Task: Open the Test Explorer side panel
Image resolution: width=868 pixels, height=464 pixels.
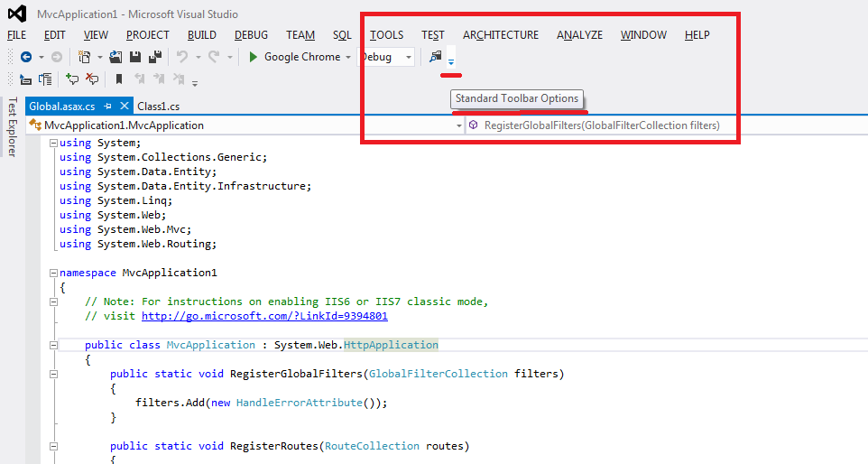Action: click(12, 127)
